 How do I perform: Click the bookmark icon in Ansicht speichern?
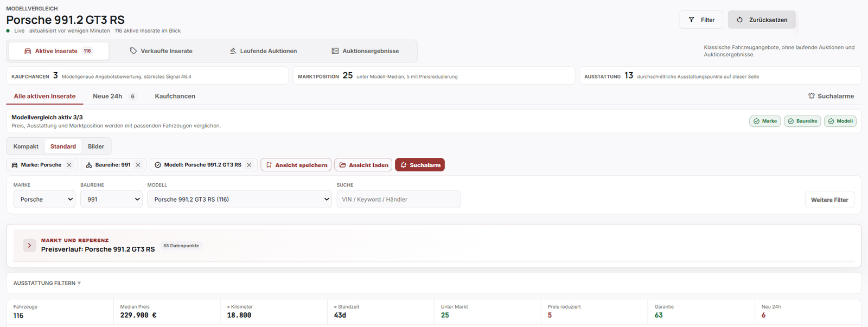(269, 165)
